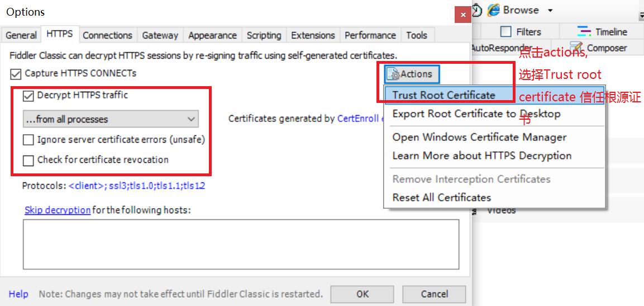Enable Ignore server certificate errors checkbox
The image size is (644, 306).
click(28, 140)
